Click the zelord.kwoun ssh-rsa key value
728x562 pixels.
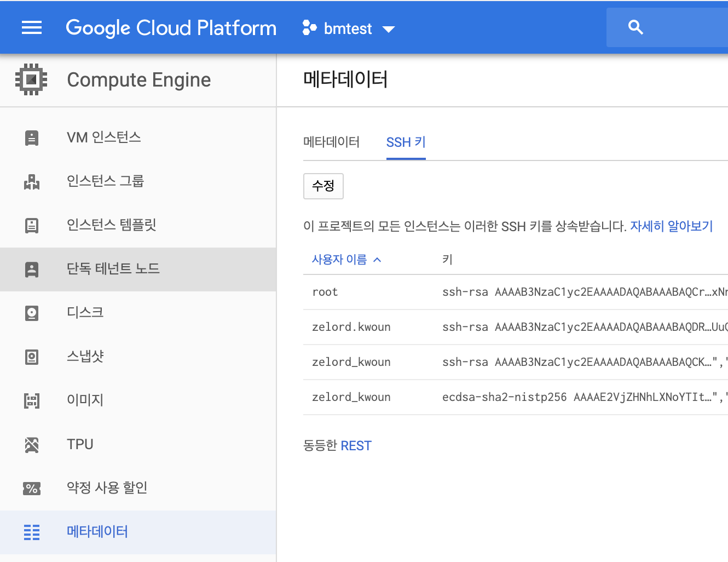pos(585,327)
